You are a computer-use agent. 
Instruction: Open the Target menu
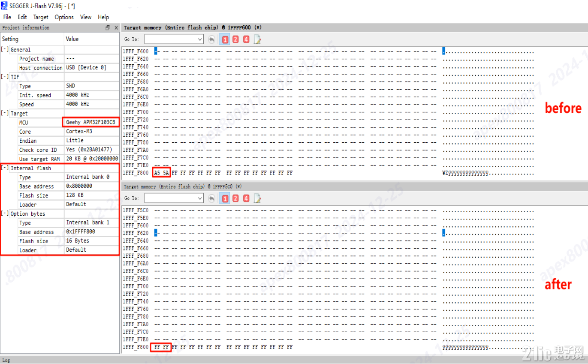41,17
